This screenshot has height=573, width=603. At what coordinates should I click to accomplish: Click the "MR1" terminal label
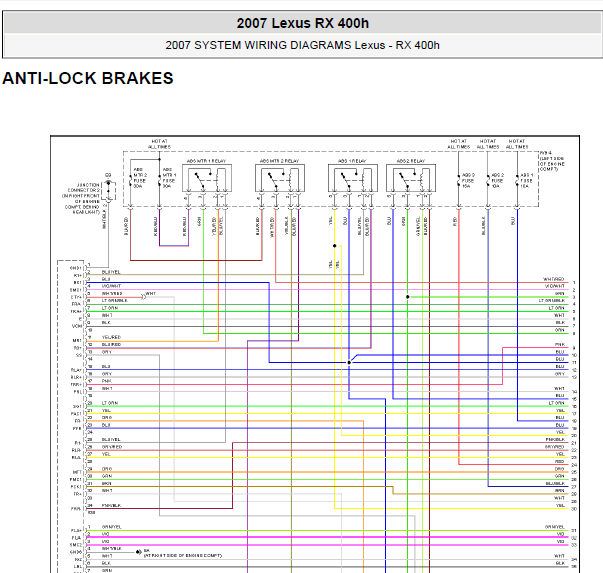coord(77,341)
